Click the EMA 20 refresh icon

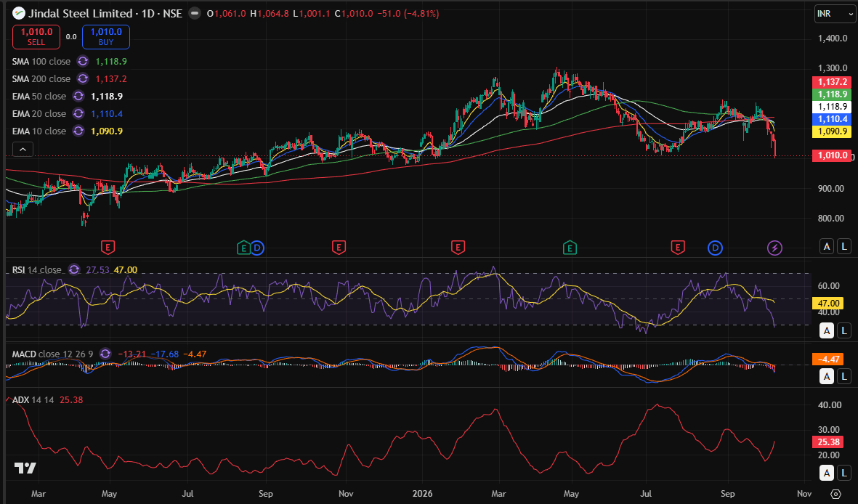pos(78,114)
